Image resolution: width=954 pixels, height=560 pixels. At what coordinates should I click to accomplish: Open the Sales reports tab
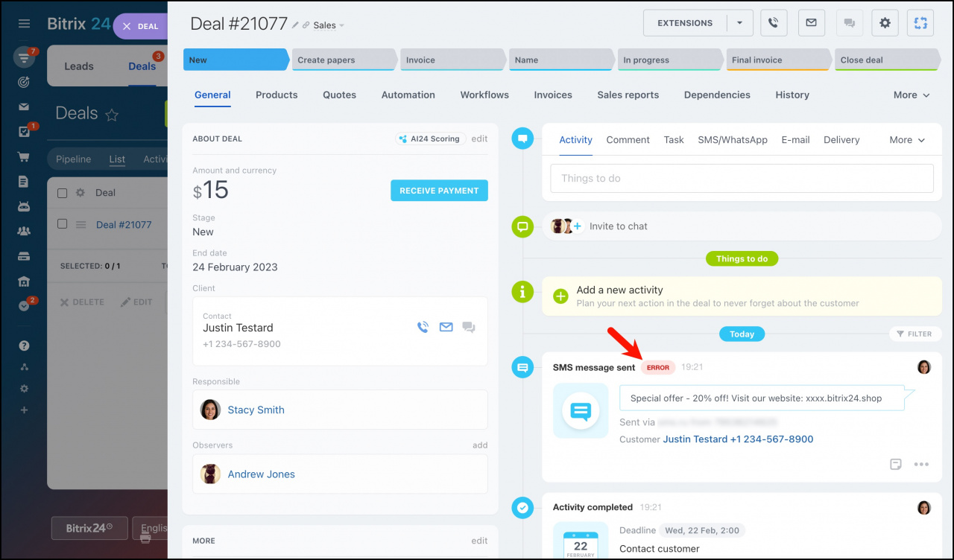(x=628, y=95)
